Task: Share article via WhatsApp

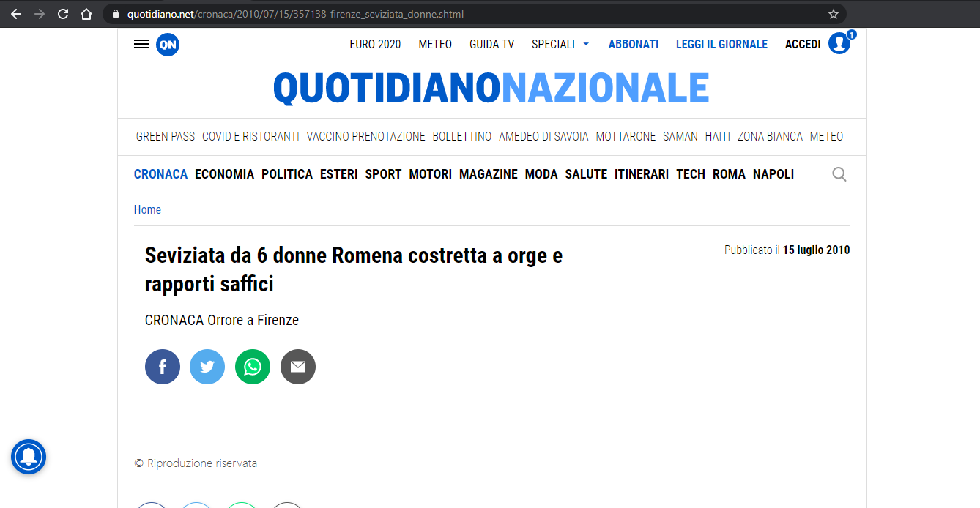Action: (x=253, y=367)
